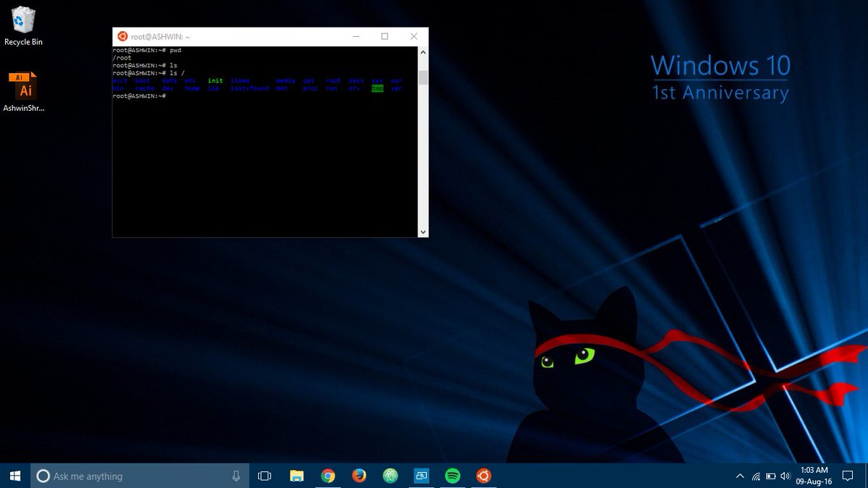The width and height of the screenshot is (868, 488).
Task: Click the terminal scrollbar thumb
Action: coord(423,77)
